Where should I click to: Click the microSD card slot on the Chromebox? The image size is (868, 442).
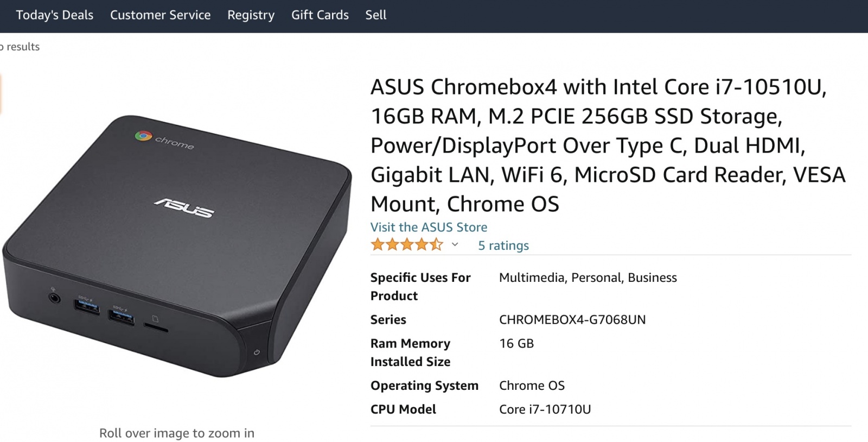click(156, 328)
